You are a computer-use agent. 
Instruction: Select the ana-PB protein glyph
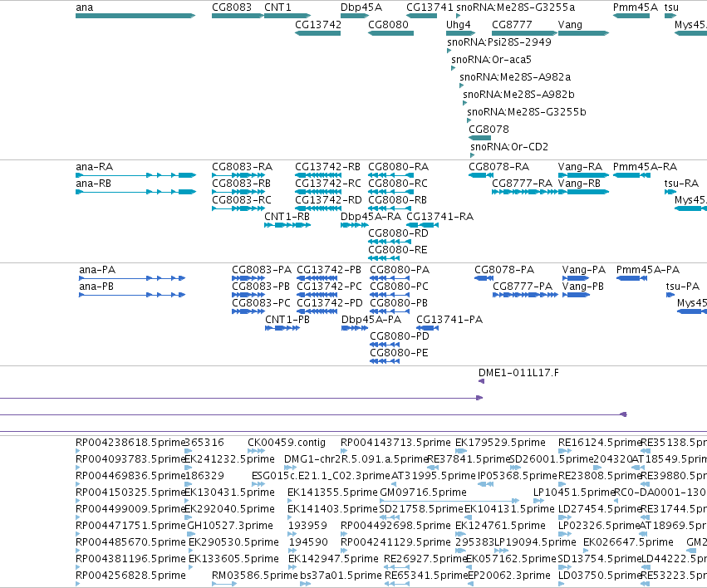(x=132, y=295)
